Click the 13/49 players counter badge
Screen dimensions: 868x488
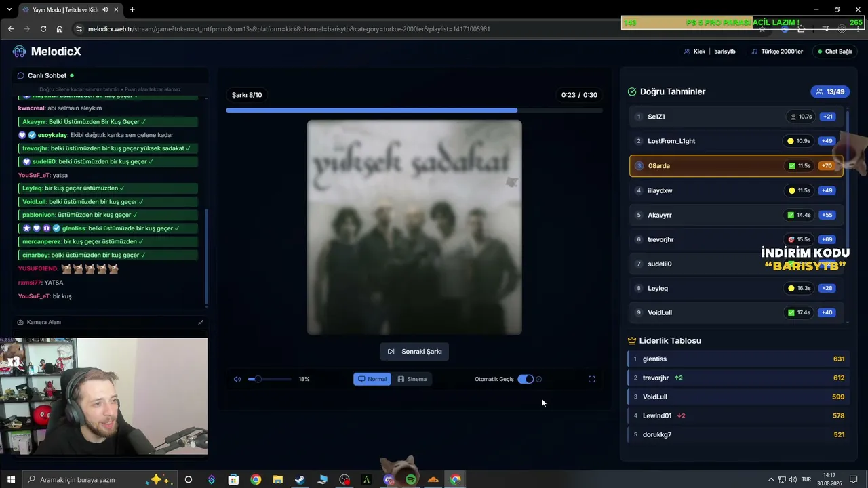(830, 91)
